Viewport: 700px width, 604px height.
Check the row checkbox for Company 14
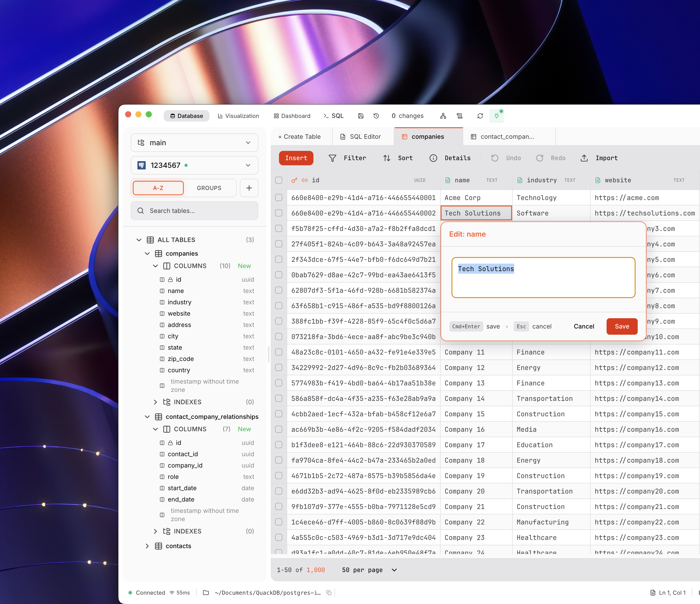point(279,398)
